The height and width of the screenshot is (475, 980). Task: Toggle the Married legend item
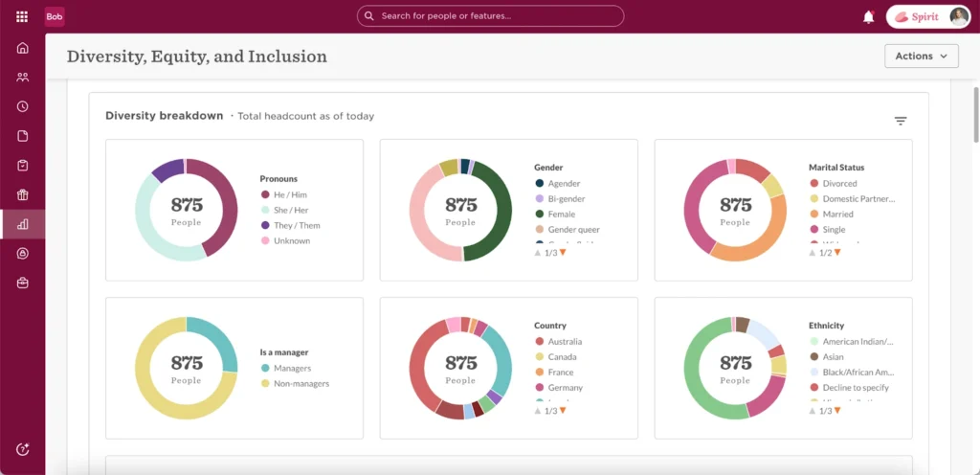(x=837, y=215)
